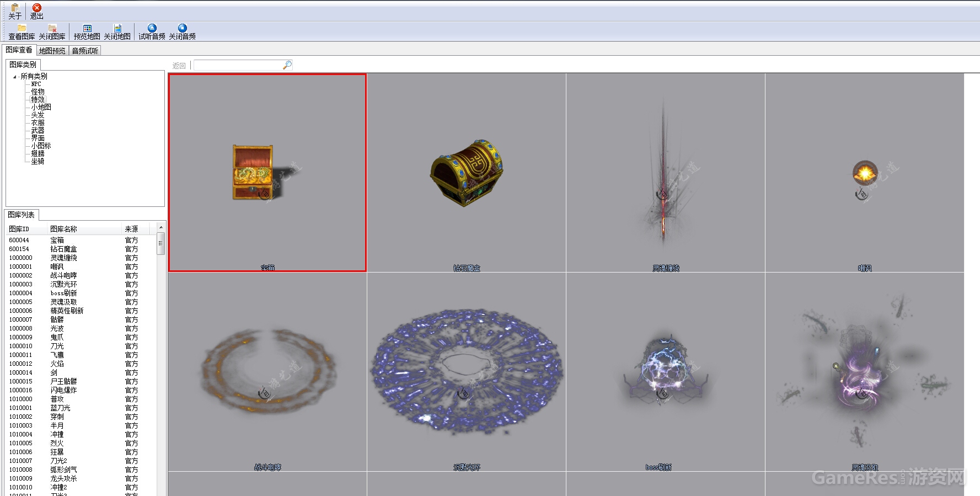Select the 灵魂缠绕 effect thumbnail
This screenshot has height=496, width=980.
click(666, 173)
